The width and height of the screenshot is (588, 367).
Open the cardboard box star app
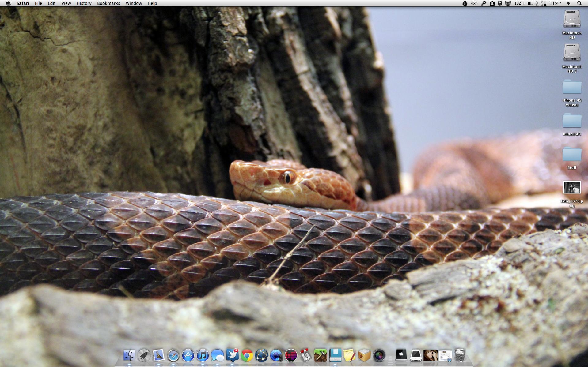[x=364, y=356]
